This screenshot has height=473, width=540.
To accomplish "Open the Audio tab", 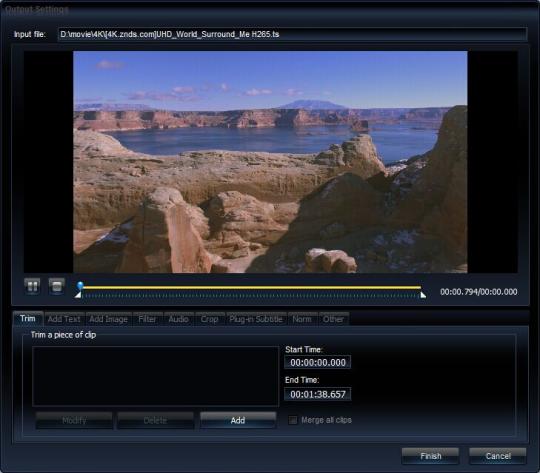I will pos(178,319).
